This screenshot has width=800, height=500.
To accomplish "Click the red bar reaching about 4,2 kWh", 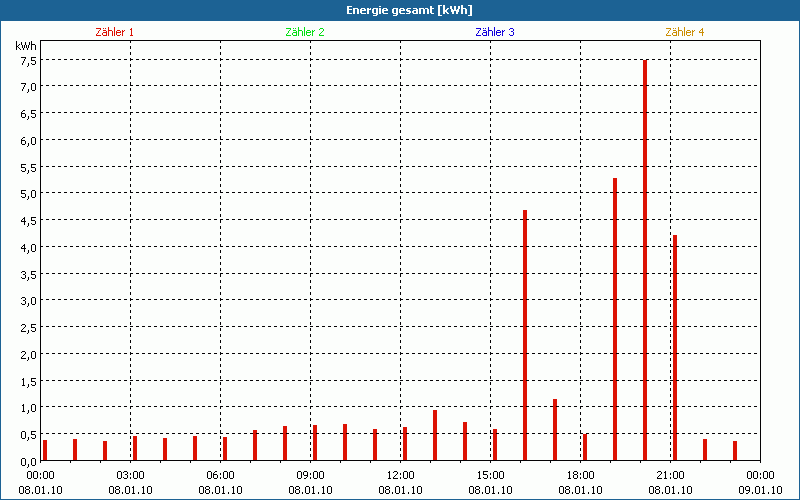I will tap(675, 347).
